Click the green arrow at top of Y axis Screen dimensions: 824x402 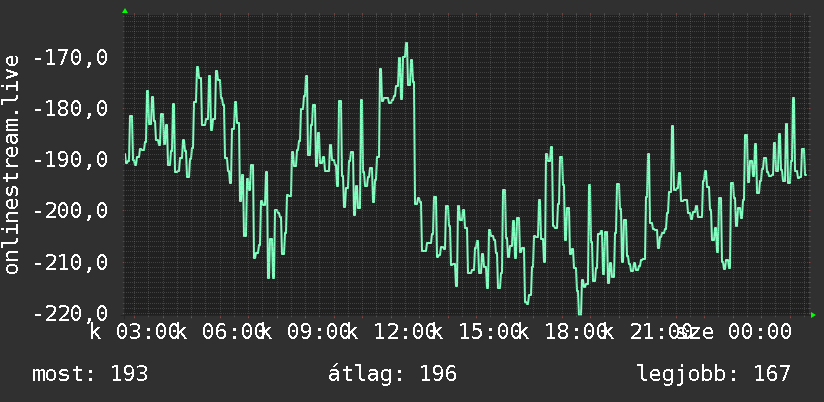tap(125, 11)
